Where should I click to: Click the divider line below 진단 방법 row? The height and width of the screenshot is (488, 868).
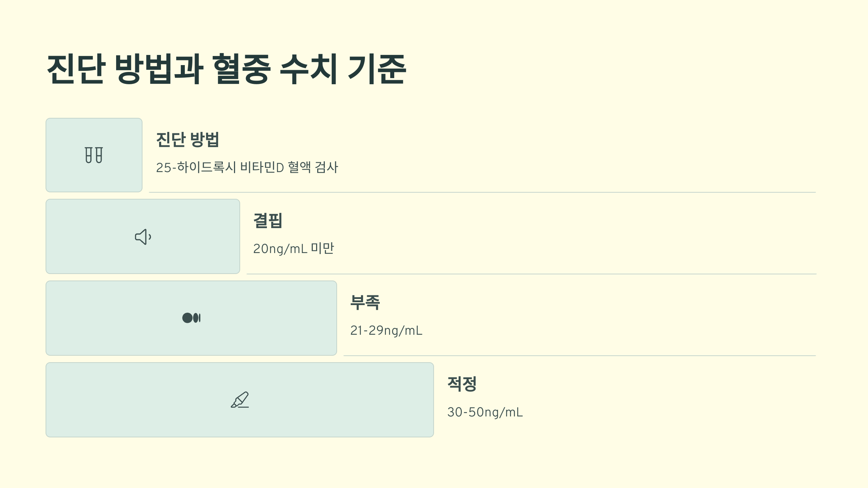(482, 192)
